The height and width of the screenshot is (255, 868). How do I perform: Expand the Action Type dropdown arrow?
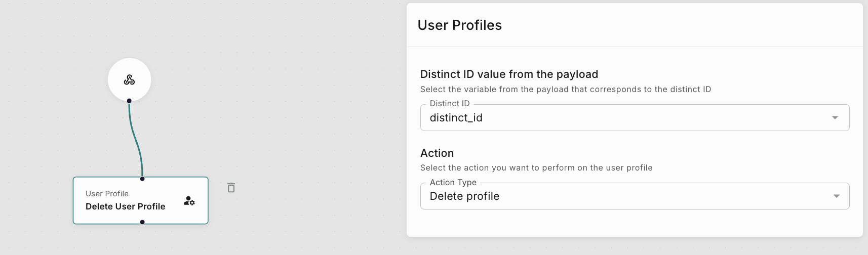pos(836,196)
